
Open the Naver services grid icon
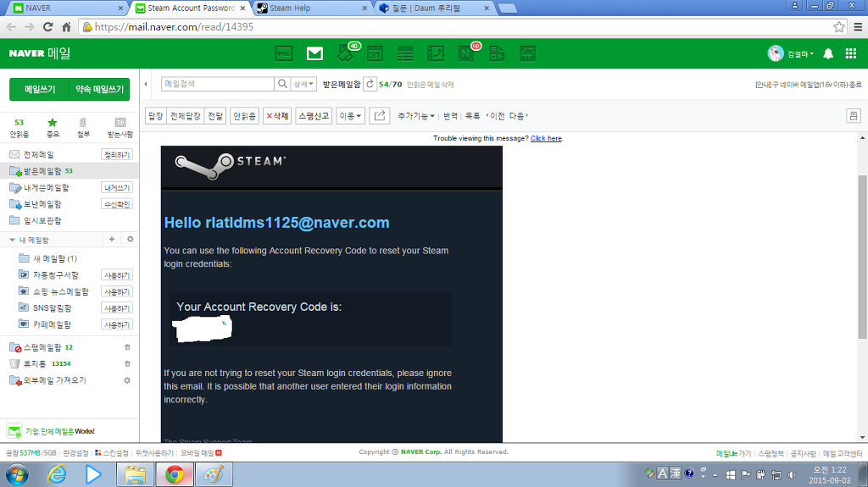(x=851, y=53)
